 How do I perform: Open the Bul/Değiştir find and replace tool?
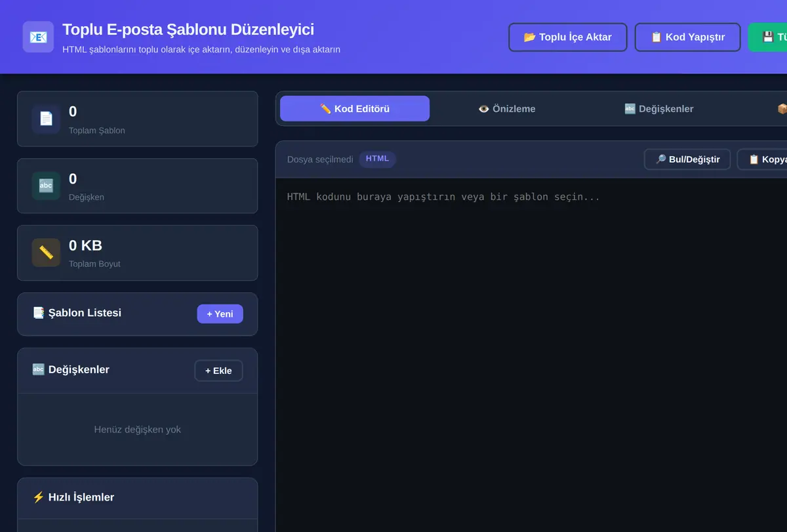coord(687,159)
